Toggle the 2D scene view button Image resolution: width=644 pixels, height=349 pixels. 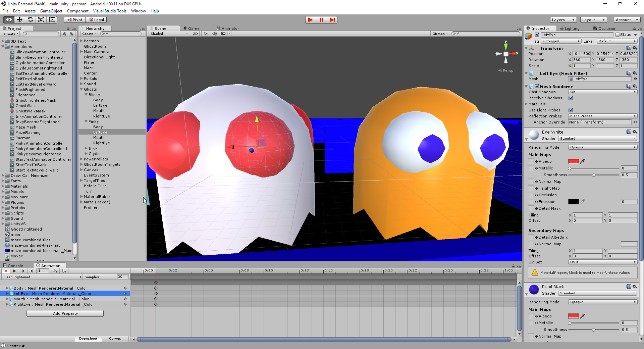coord(195,34)
